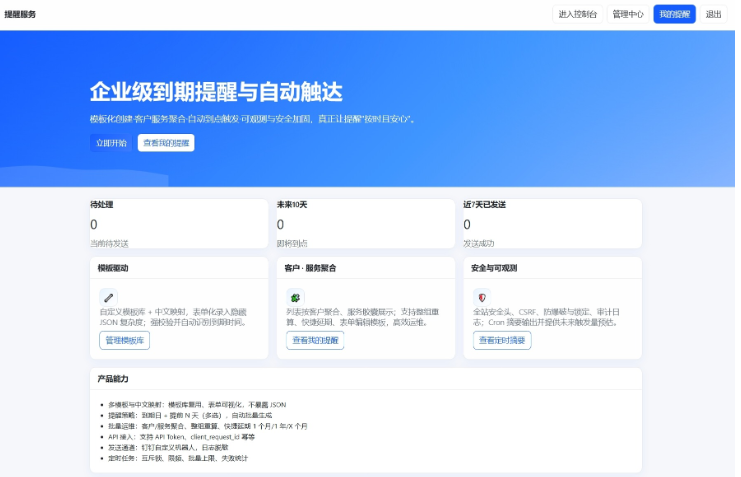Click the 近7天已发送 stat card title
The height and width of the screenshot is (477, 741).
click(484, 205)
